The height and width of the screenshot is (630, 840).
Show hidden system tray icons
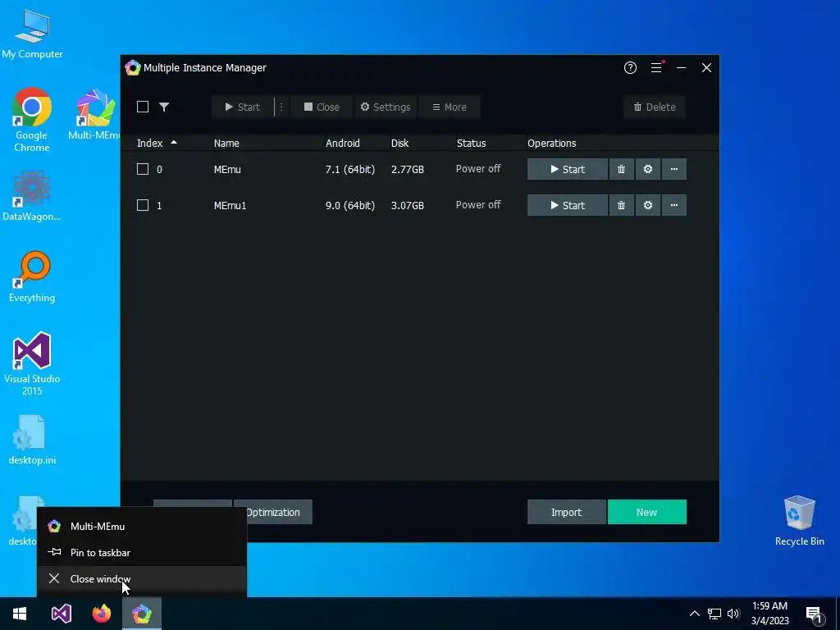pos(694,614)
